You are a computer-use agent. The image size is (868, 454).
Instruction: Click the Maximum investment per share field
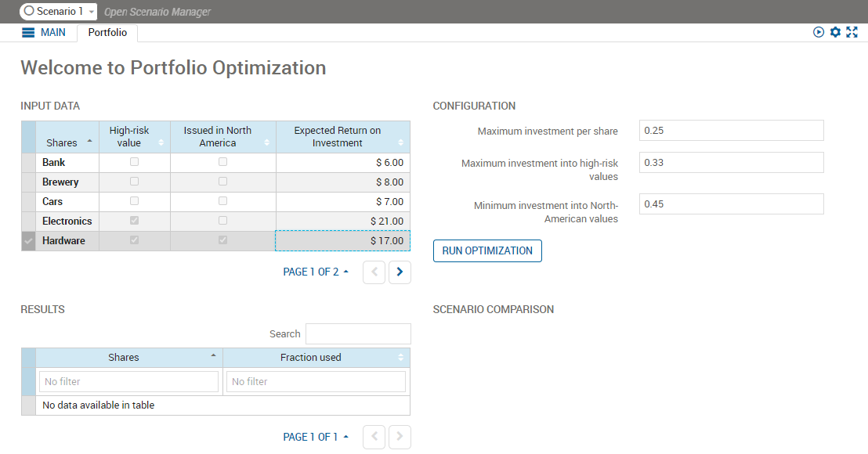coord(731,131)
